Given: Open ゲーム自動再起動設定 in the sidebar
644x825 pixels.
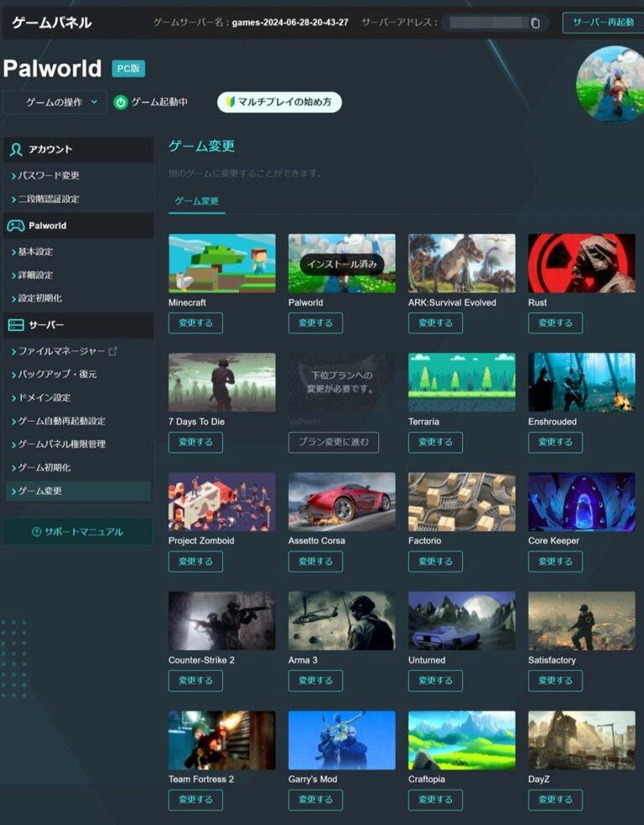Looking at the screenshot, I should click(x=61, y=421).
